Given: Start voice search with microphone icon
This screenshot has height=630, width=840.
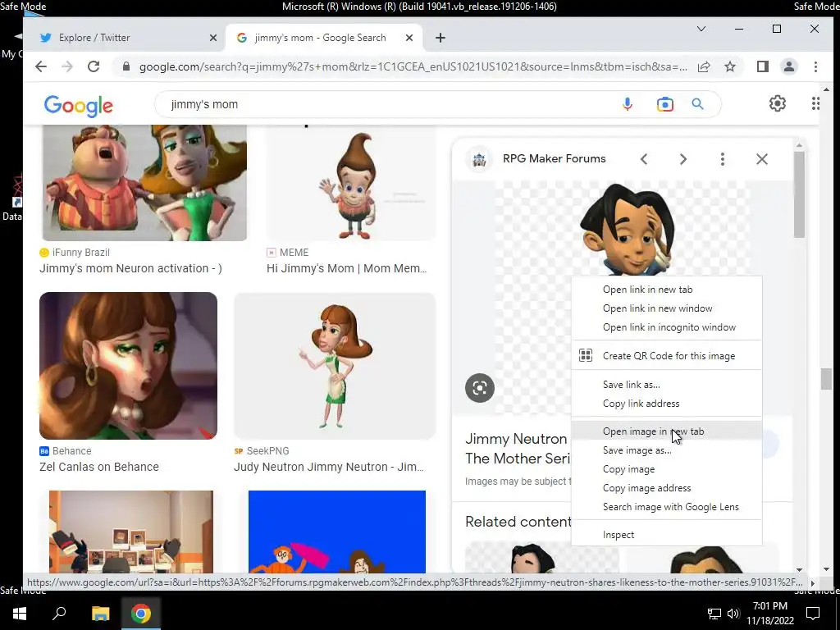Looking at the screenshot, I should pos(628,104).
